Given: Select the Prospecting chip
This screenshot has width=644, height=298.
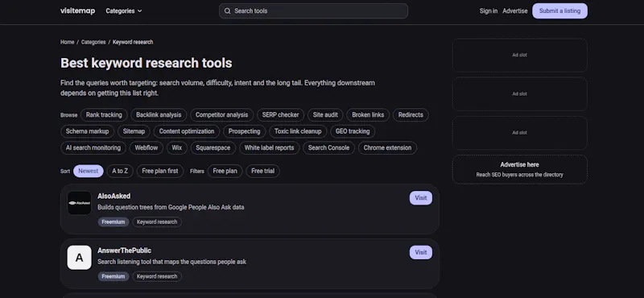Looking at the screenshot, I should click(245, 131).
